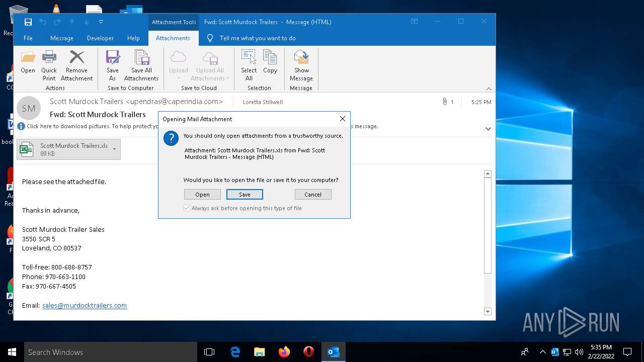This screenshot has height=362, width=644.
Task: Click the Save icon in quick access toolbar
Action: [28, 22]
